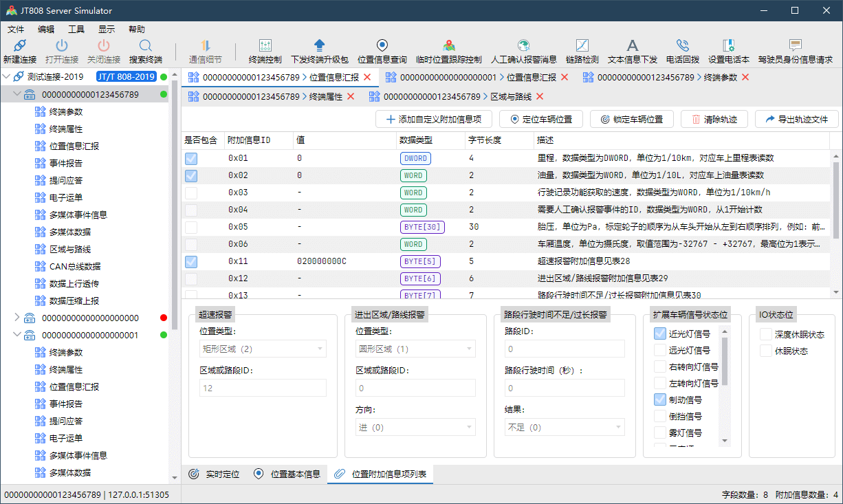
Task: Switch to the 实时定位 bottom tab
Action: (215, 474)
